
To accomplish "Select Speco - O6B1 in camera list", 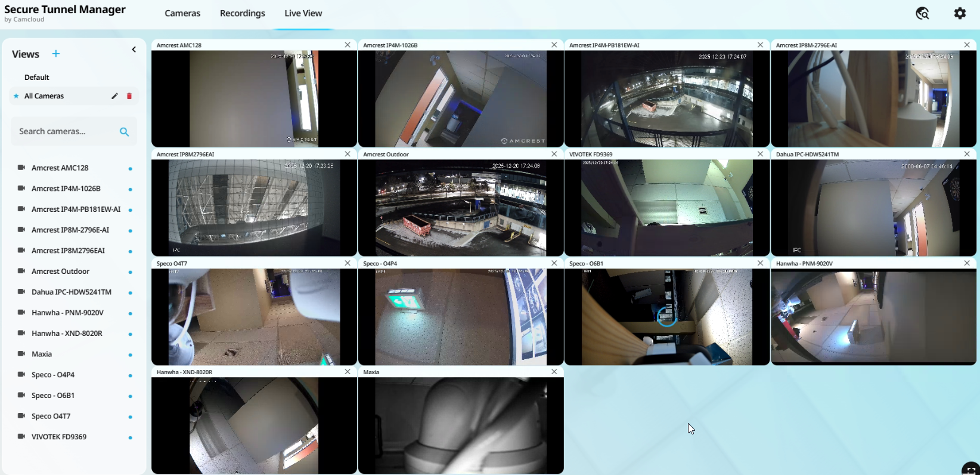I will [75, 396].
